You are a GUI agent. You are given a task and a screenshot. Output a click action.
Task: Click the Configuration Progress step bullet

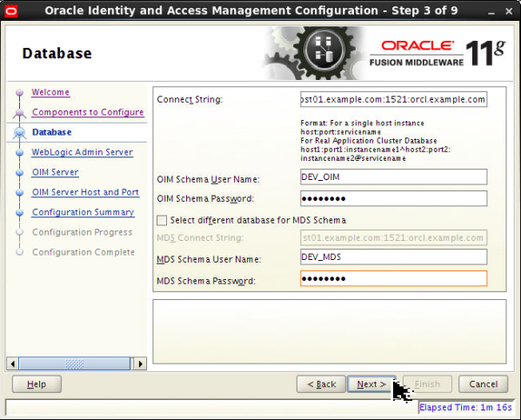(20, 232)
